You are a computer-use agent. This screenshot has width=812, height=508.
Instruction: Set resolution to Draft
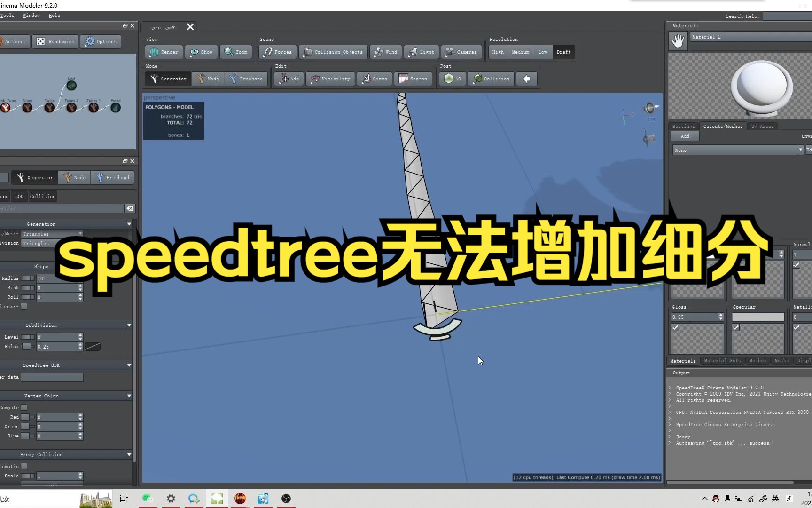pyautogui.click(x=563, y=52)
